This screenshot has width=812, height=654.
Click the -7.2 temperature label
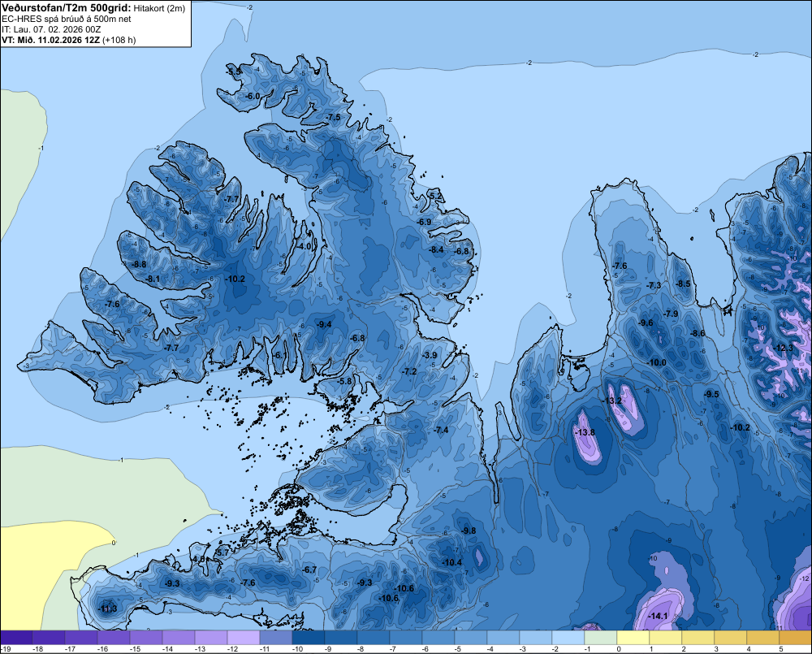click(409, 371)
